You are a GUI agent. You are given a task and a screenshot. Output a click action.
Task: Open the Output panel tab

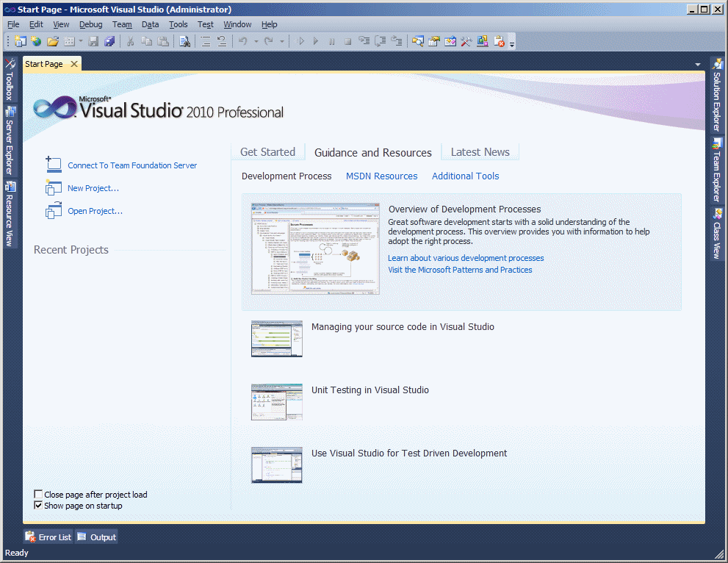click(x=96, y=537)
